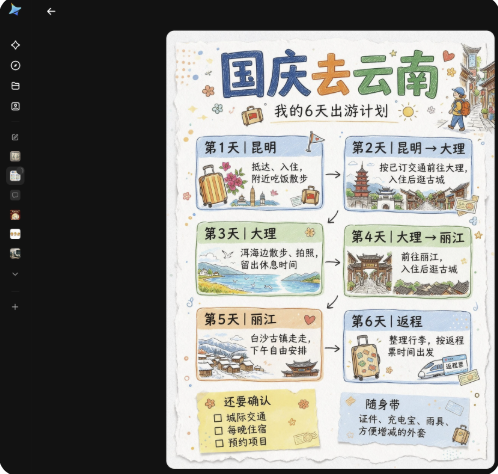Screen dimensions: 498x474
Task: Open the dark red thumbnail in sidebar
Action: 15,215
